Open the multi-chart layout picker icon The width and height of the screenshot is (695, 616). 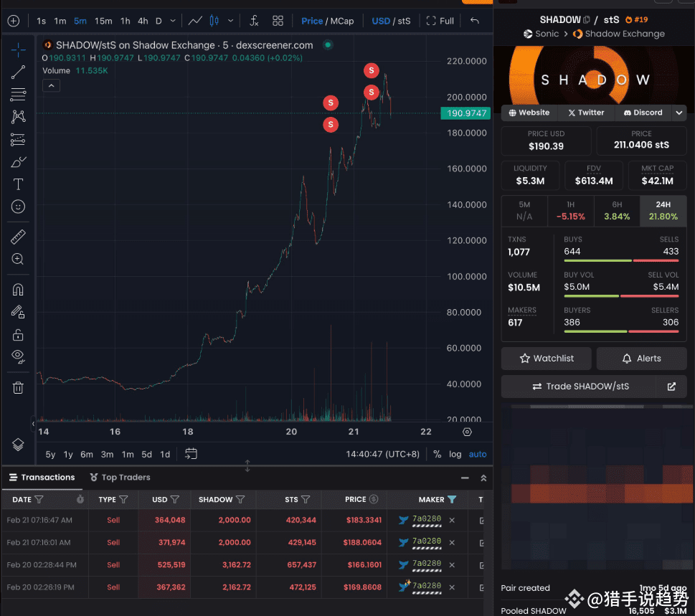(x=278, y=21)
